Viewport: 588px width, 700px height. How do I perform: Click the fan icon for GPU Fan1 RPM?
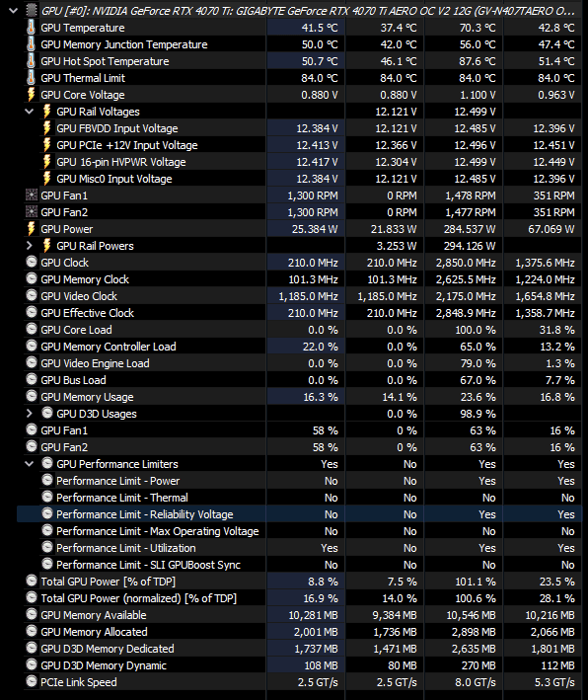(32, 195)
